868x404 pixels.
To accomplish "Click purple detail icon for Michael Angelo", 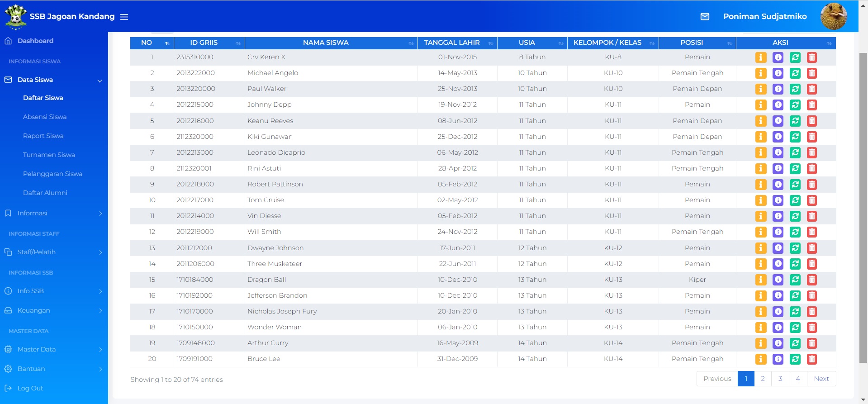I will coord(778,73).
